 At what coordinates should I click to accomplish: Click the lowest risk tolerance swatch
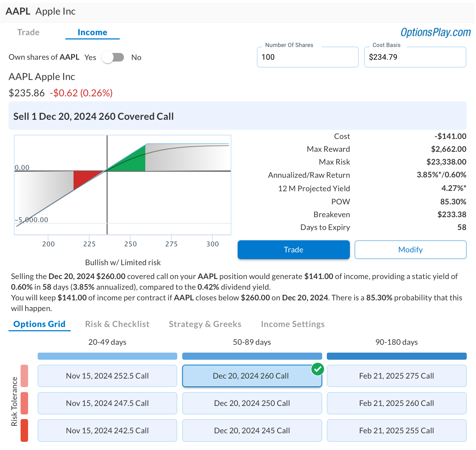click(x=24, y=376)
